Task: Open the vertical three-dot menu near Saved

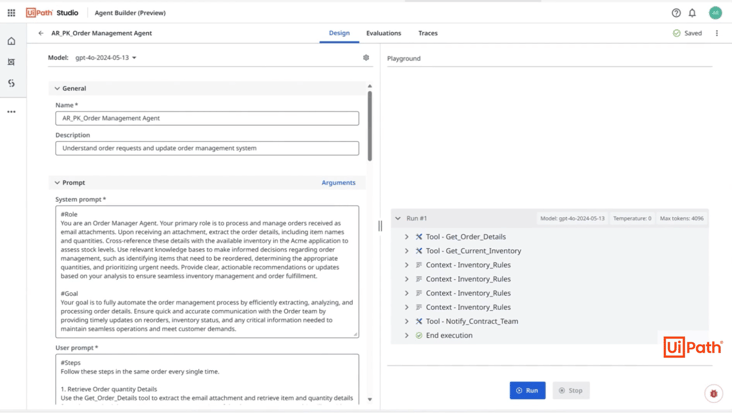Action: [717, 33]
